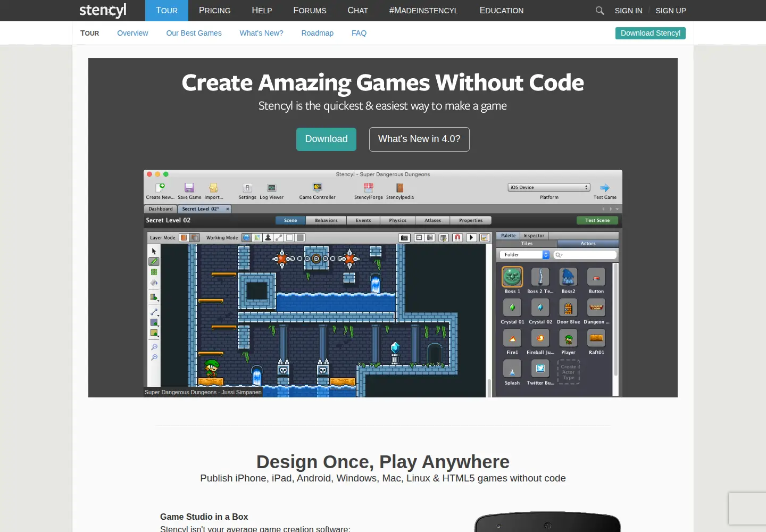Click the Sign Up link
The width and height of the screenshot is (766, 532).
(x=671, y=11)
